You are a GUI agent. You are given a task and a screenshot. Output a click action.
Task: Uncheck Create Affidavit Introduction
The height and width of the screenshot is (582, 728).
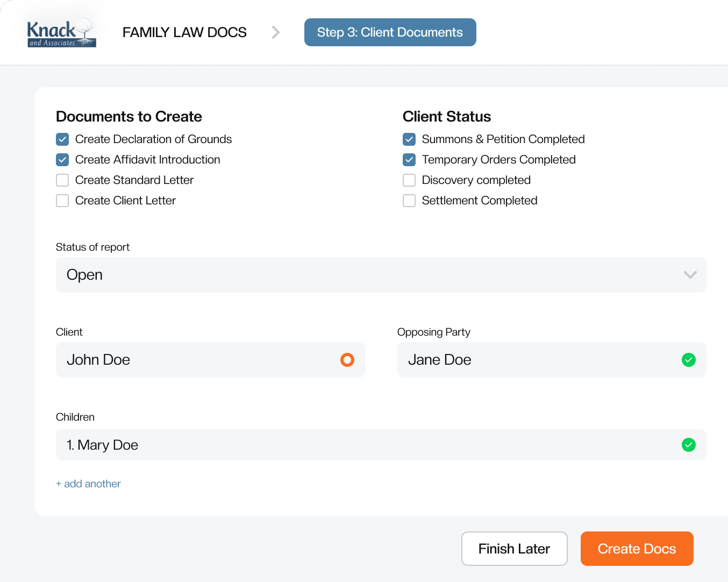(x=62, y=160)
